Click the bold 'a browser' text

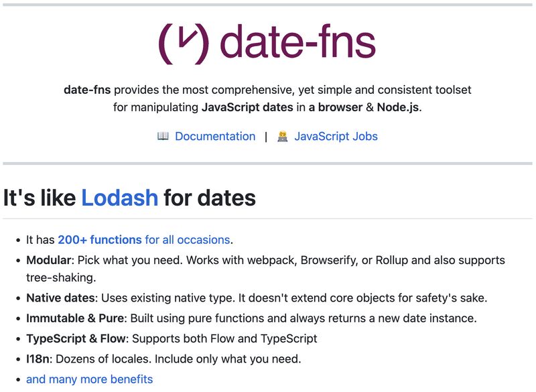333,107
